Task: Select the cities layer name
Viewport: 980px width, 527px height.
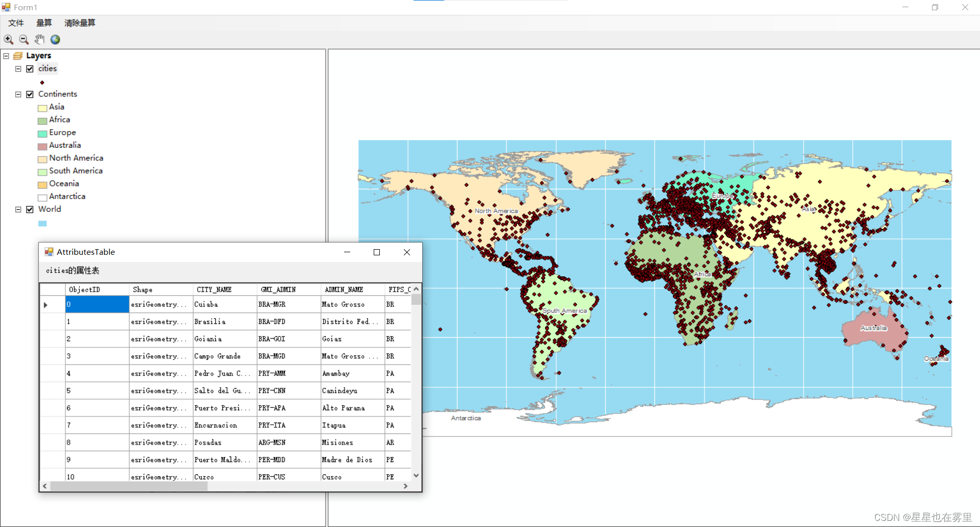Action: tap(48, 69)
